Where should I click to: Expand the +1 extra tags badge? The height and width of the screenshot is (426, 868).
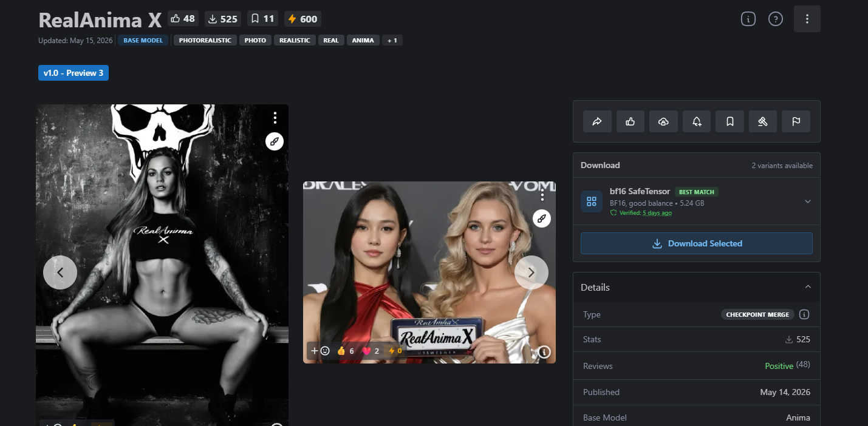pyautogui.click(x=392, y=40)
